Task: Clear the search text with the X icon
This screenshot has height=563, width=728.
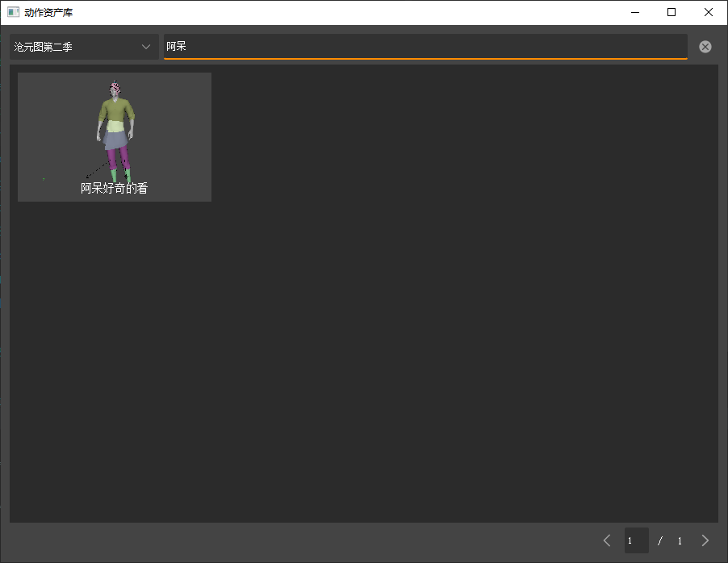Action: pos(705,47)
